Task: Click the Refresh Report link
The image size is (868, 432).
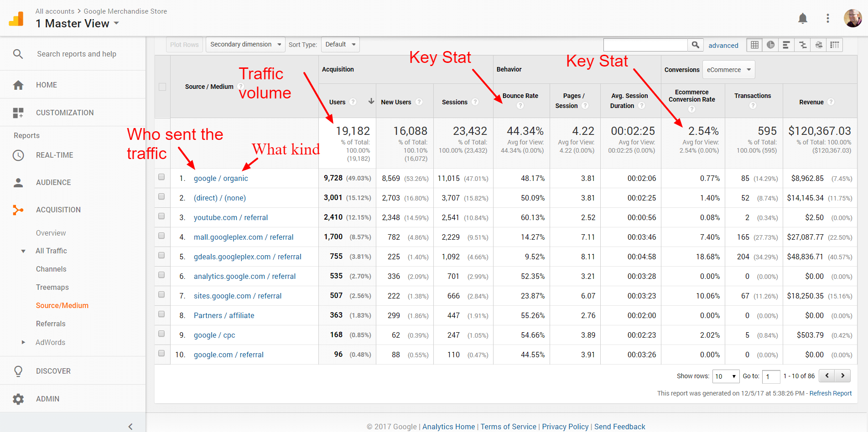Action: pos(831,393)
